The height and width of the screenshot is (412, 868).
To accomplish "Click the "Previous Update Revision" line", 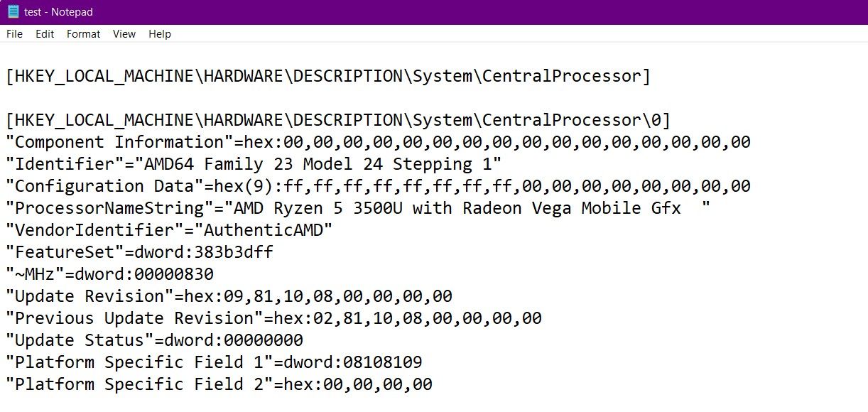I will click(x=273, y=318).
